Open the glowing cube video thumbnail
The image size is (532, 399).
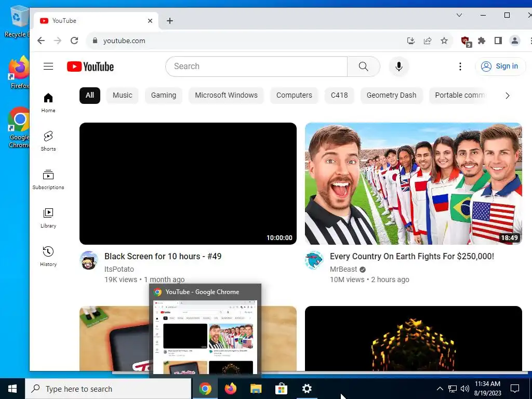point(413,338)
